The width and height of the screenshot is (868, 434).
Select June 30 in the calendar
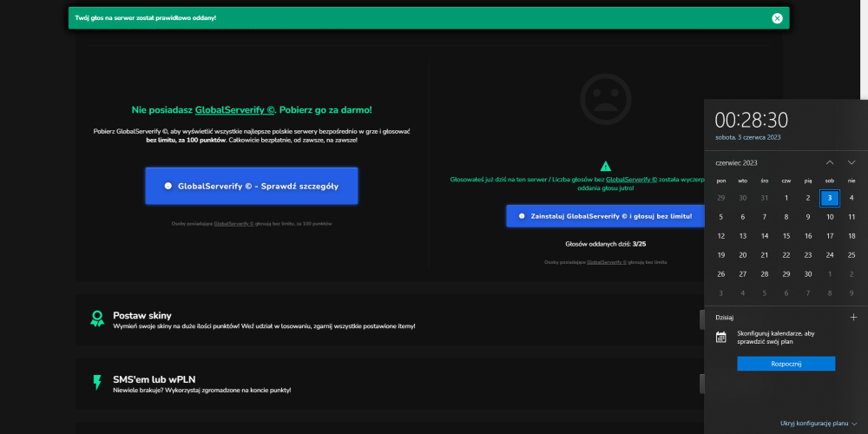click(x=807, y=274)
